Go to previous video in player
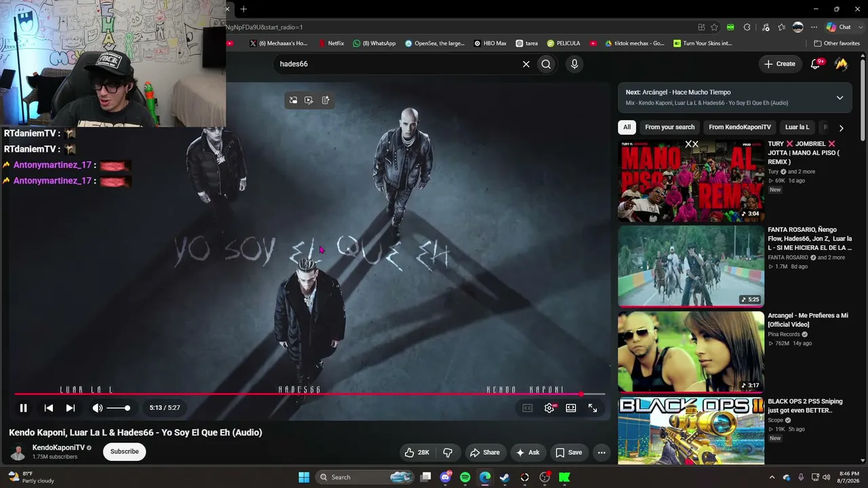Screen dimensions: 868x488 (49, 408)
